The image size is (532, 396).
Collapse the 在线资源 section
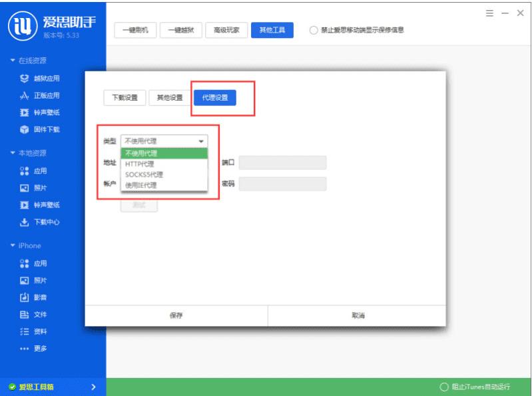coord(13,61)
